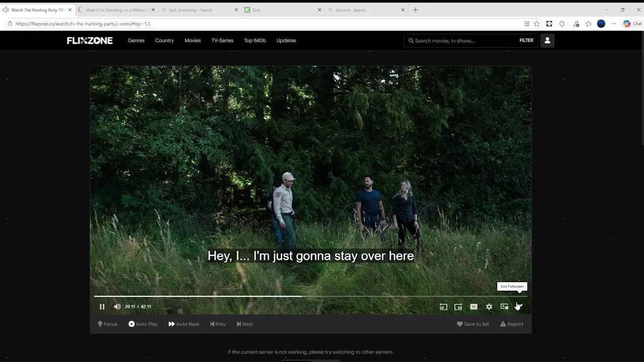This screenshot has width=644, height=362.
Task: Open the browser profile avatar
Action: pos(601,24)
